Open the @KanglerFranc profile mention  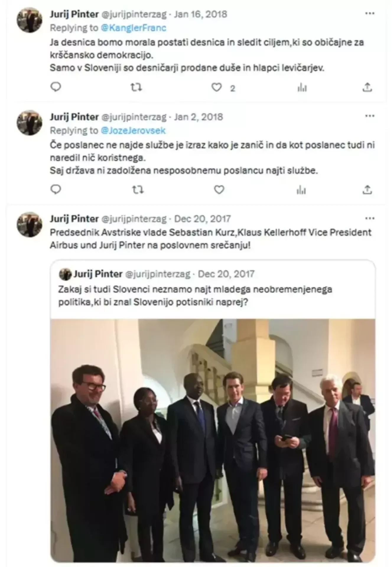click(x=134, y=28)
